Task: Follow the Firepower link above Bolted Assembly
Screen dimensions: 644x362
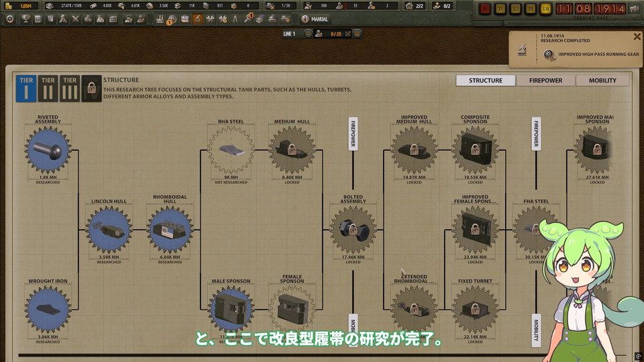Action: pos(353,134)
